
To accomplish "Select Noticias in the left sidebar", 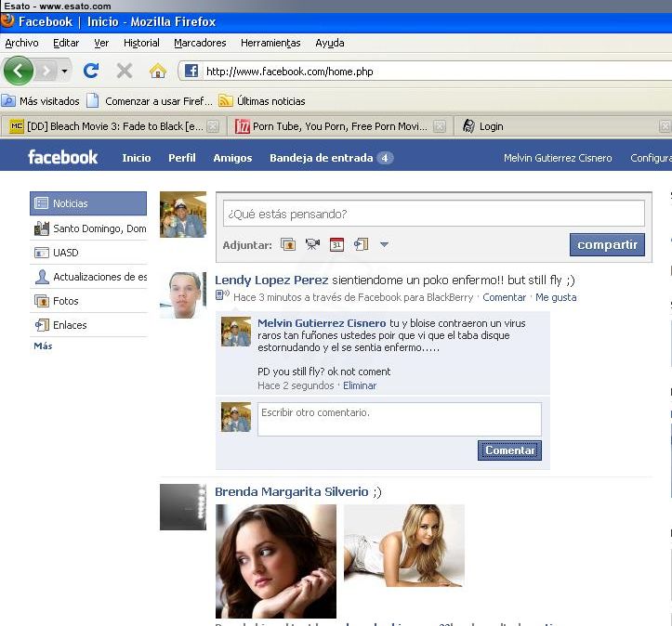I will (x=88, y=203).
